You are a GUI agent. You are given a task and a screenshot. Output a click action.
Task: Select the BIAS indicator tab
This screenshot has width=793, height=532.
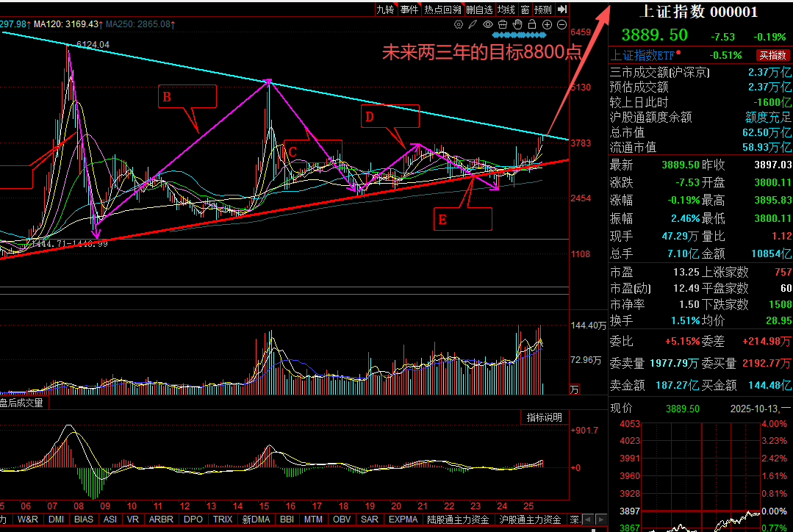pyautogui.click(x=84, y=520)
